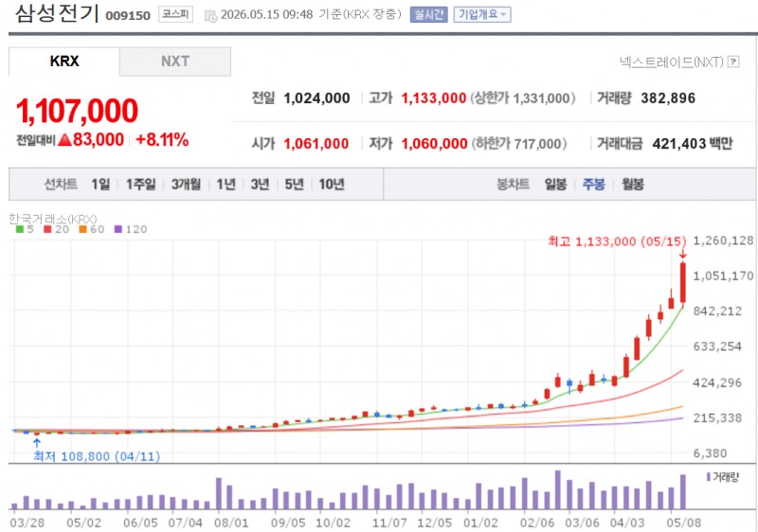Switch to 일봉 daily candle chart
Viewport: 758px width, 532px height.
click(x=555, y=184)
